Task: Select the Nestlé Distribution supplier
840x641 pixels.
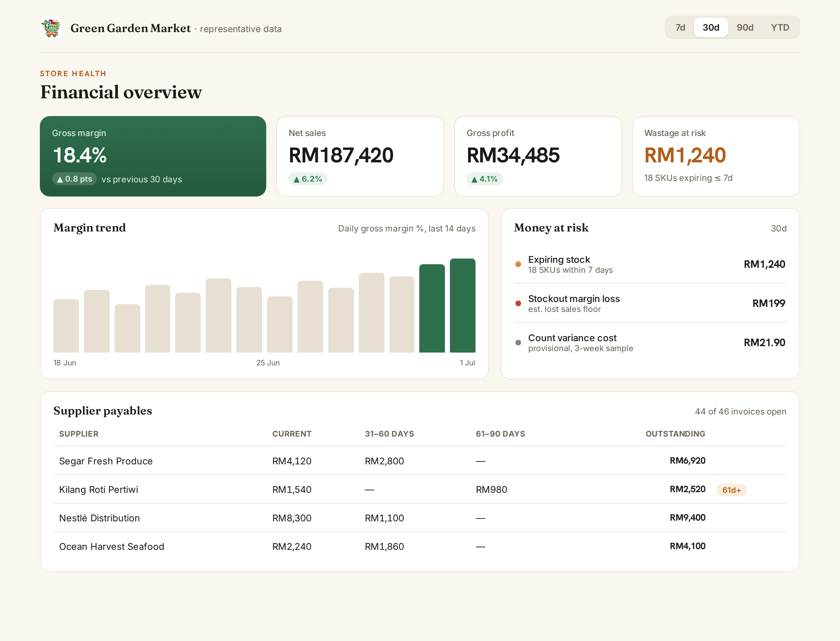Action: coord(100,518)
